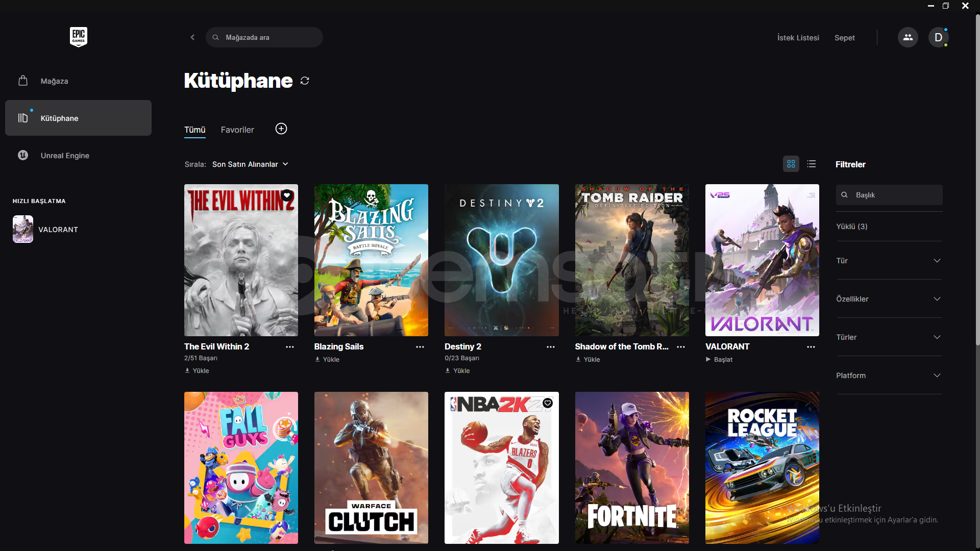Viewport: 980px width, 551px height.
Task: Restore down the window
Action: (x=946, y=6)
